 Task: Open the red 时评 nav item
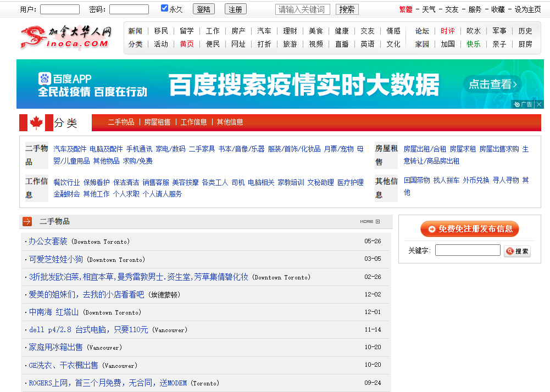click(x=448, y=31)
